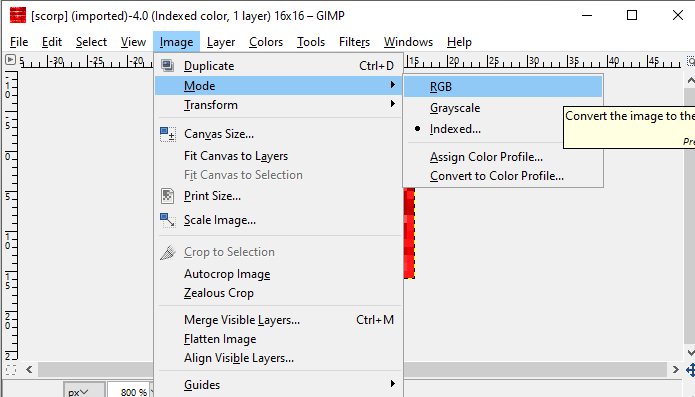Click the quick mask toggle at bottom left
This screenshot has height=397, width=695.
[11, 370]
